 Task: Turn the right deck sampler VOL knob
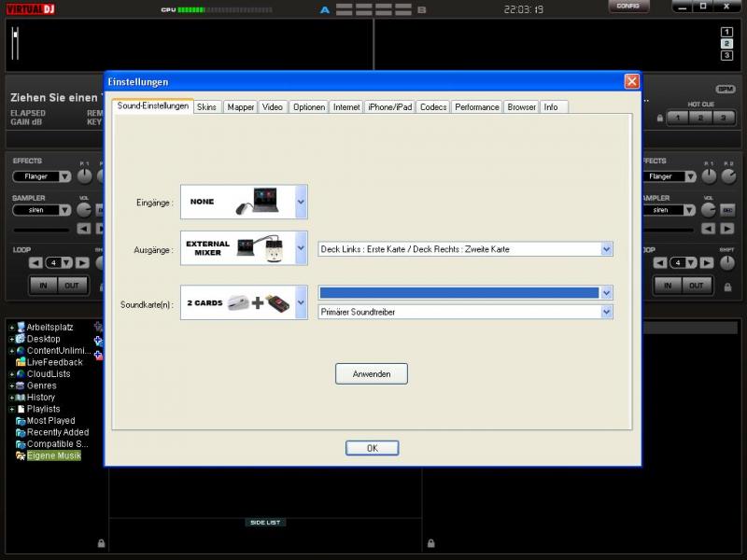click(x=708, y=210)
